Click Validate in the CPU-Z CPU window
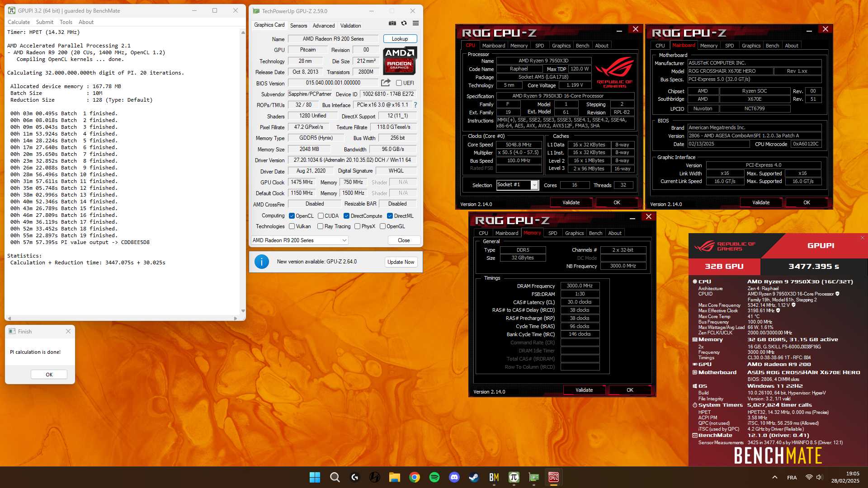Screen dimensions: 868x488 pyautogui.click(x=571, y=202)
